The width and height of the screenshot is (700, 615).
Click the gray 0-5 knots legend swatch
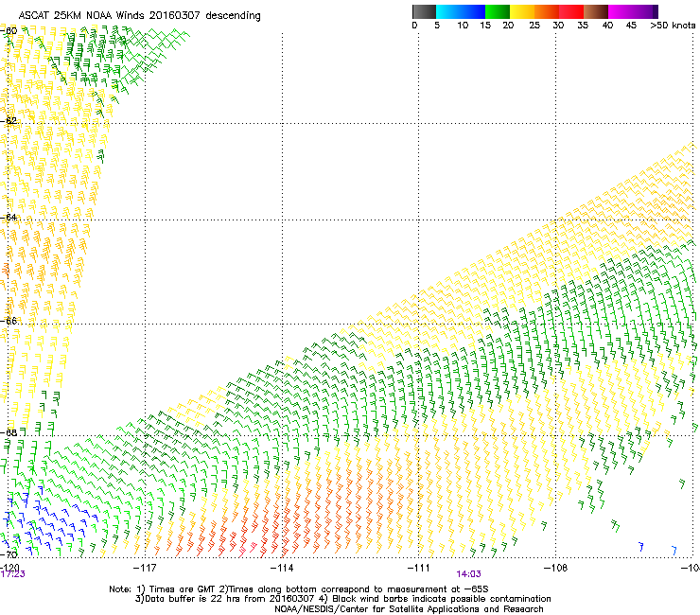coord(424,11)
